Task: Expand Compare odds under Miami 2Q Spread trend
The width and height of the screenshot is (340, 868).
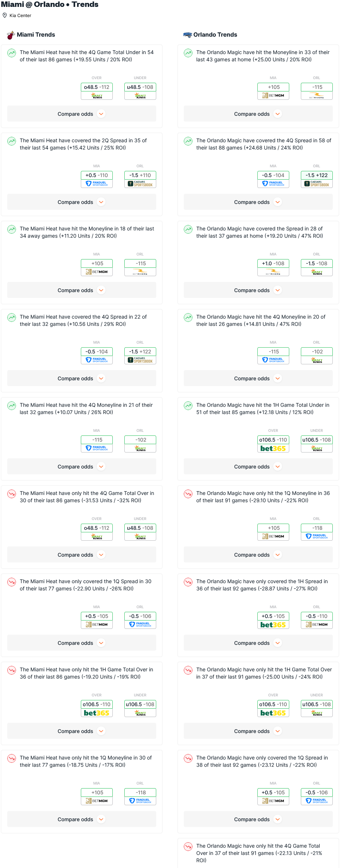Action: coord(82,202)
